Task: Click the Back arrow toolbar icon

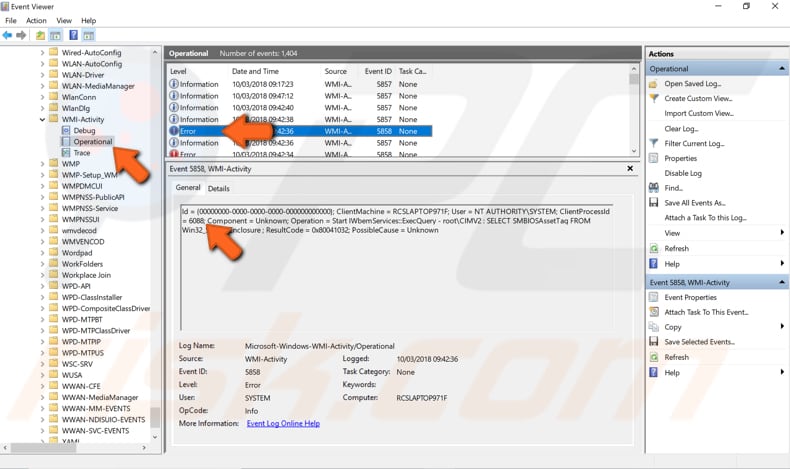Action: pyautogui.click(x=7, y=35)
